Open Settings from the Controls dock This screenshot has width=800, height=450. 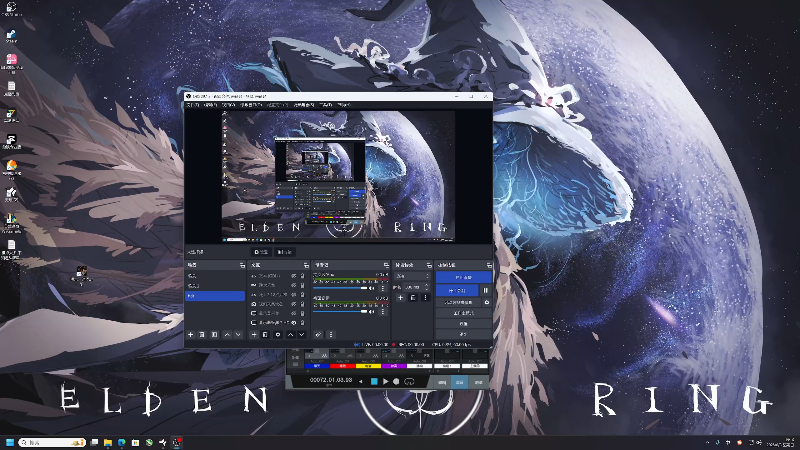coord(463,323)
